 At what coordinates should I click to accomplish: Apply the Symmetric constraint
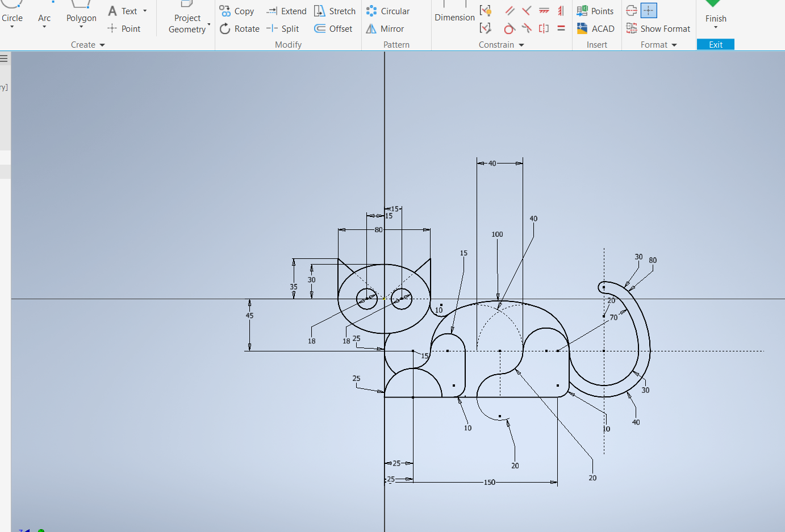(x=544, y=28)
